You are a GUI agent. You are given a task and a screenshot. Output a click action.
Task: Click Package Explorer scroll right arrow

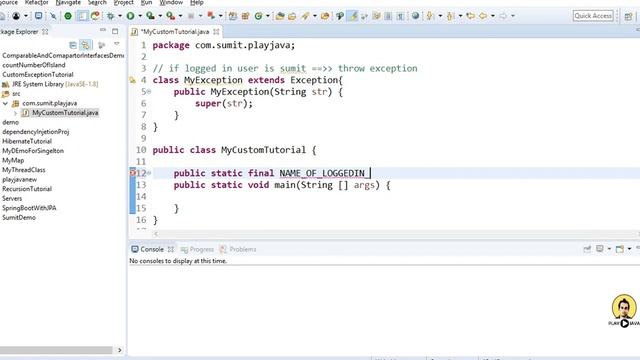(x=120, y=350)
